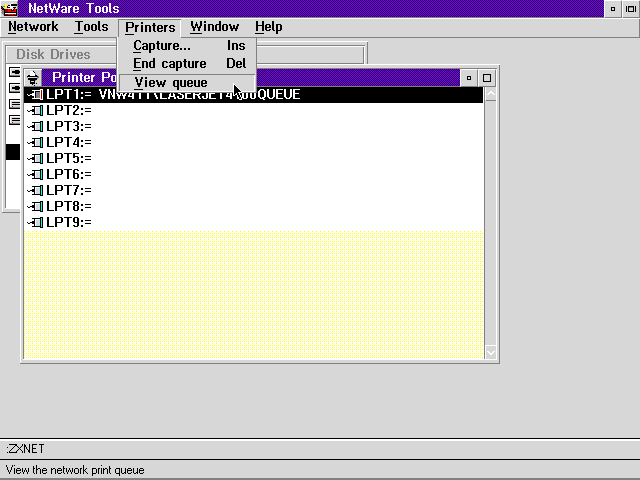
Task: Click the LPT8 port connector icon
Action: [35, 207]
